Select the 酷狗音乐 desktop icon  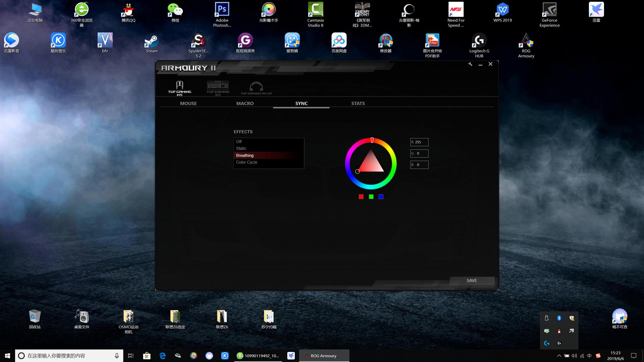(58, 43)
